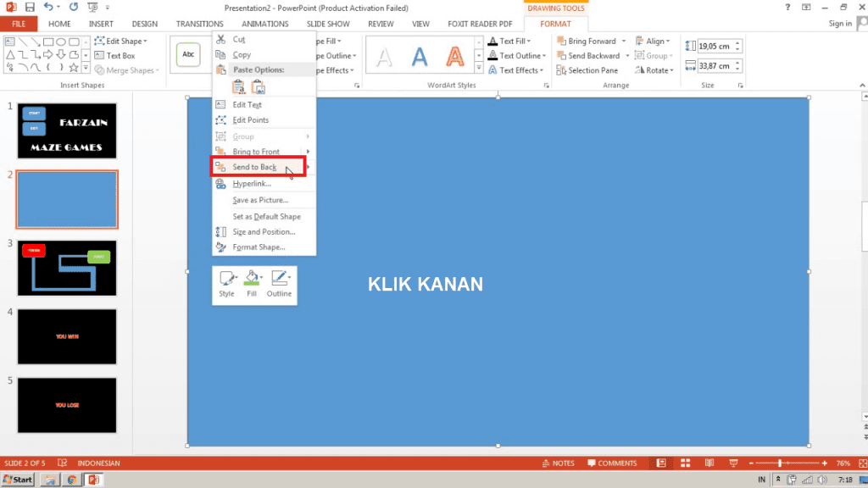Select the orange outlined WordArt A style

(x=455, y=57)
